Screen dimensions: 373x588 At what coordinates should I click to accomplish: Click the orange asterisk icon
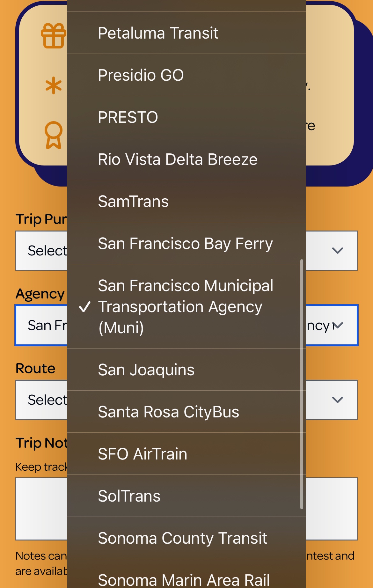pos(54,85)
